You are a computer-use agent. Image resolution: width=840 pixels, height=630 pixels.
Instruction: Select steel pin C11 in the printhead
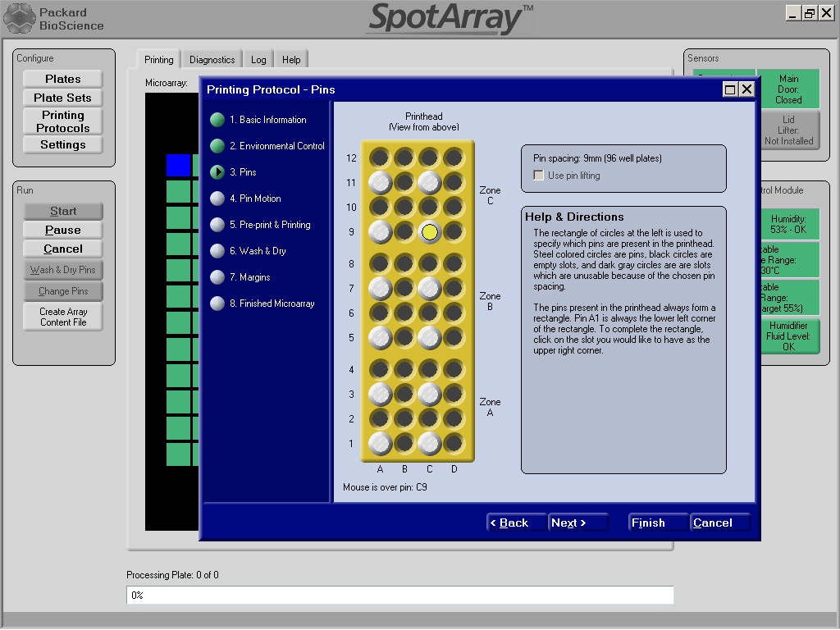[430, 183]
